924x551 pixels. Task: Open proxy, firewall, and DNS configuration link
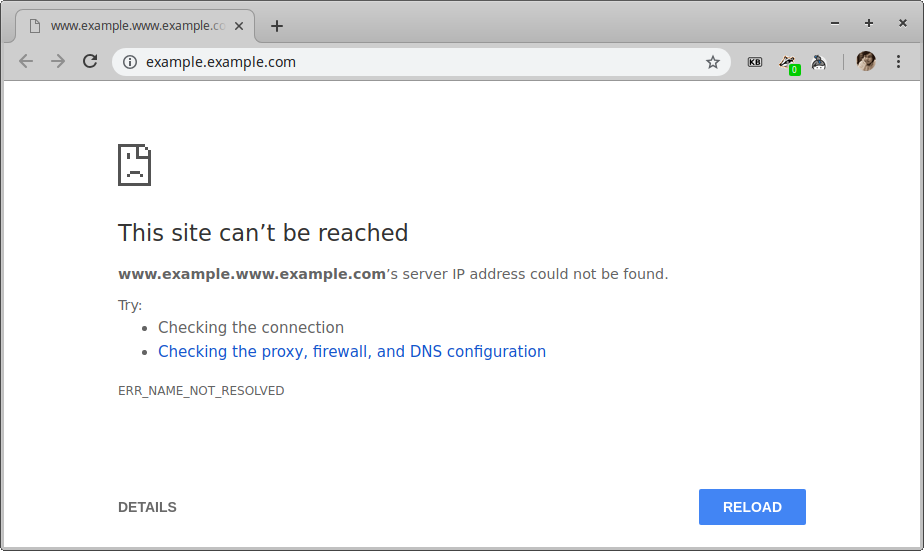click(352, 351)
